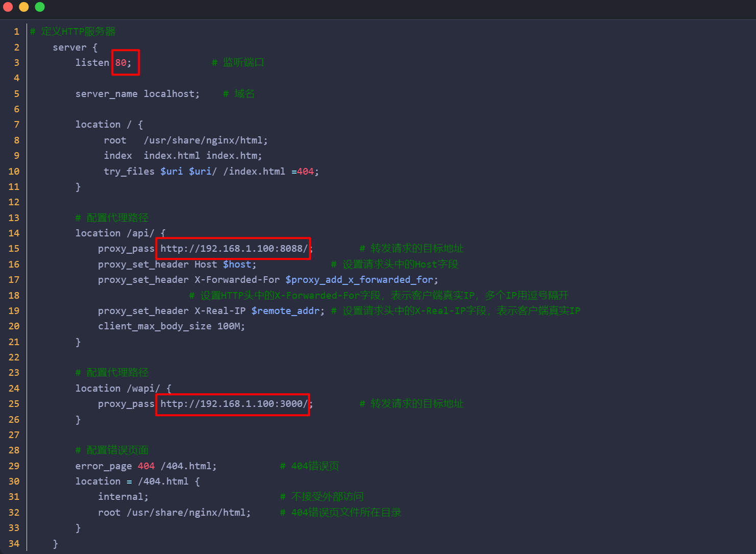Screen dimensions: 756x554
Task: Click line number 25 in the gutter
Action: point(14,403)
